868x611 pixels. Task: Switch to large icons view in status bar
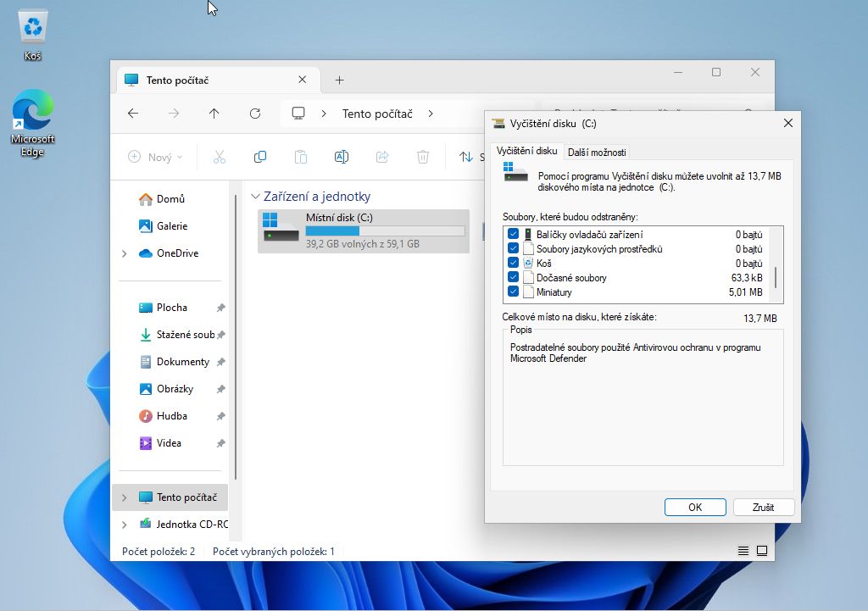[762, 551]
